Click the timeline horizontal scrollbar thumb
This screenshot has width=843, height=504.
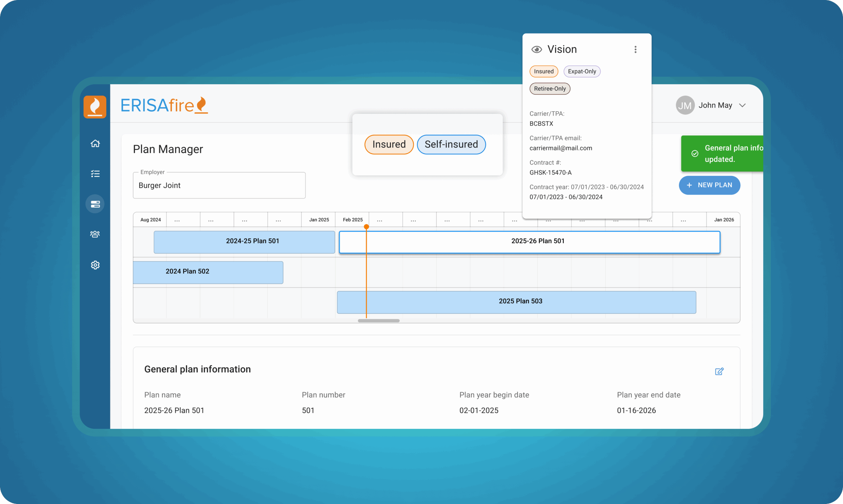(379, 321)
